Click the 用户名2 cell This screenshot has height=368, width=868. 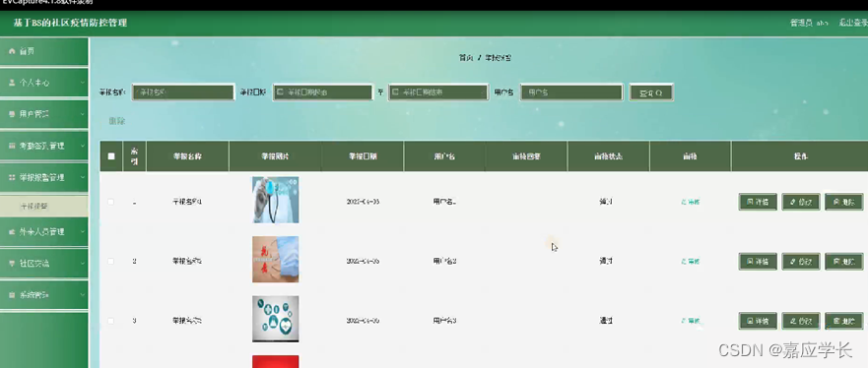click(444, 262)
